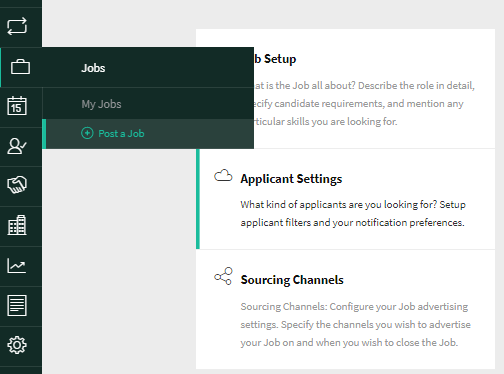Click the office building icon

pos(17,225)
